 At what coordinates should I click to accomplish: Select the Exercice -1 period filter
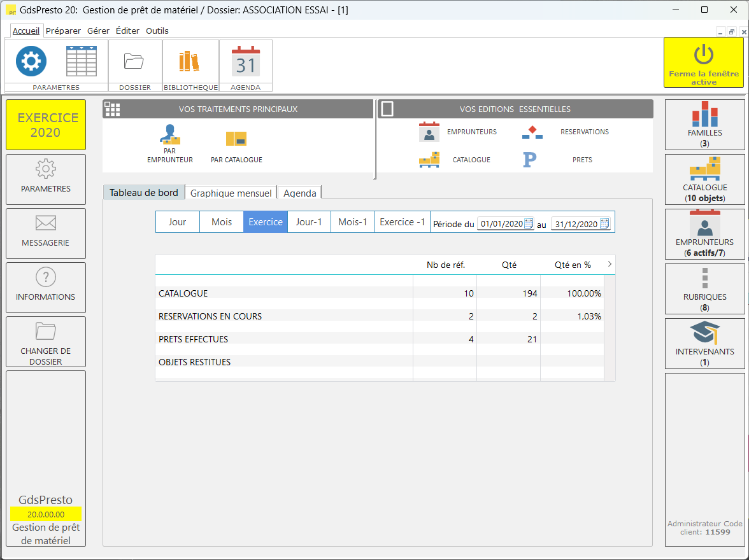point(403,222)
